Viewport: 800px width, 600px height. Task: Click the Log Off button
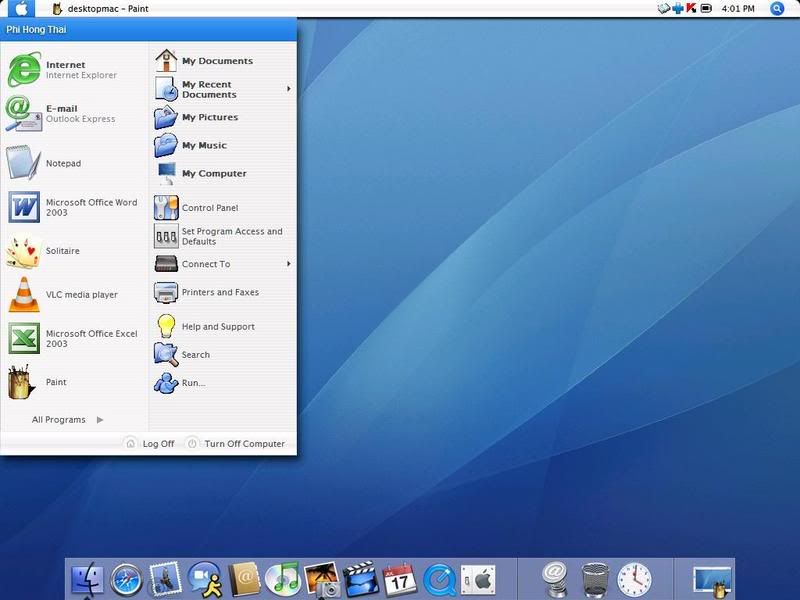[x=151, y=443]
